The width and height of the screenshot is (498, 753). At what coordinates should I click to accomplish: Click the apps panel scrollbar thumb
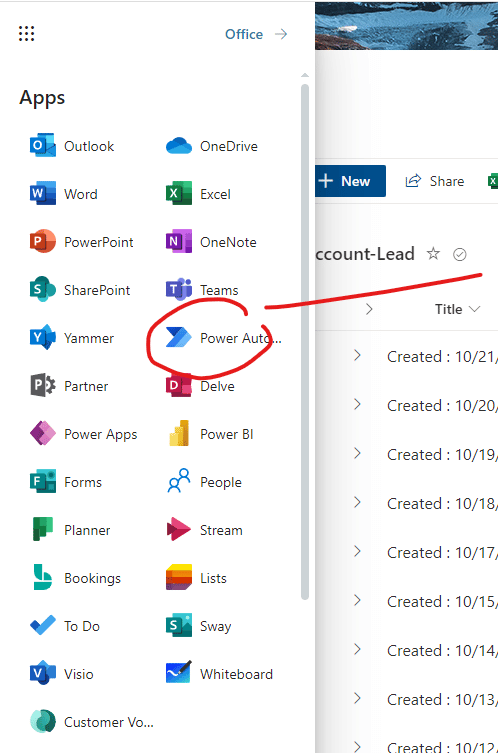pos(305,342)
